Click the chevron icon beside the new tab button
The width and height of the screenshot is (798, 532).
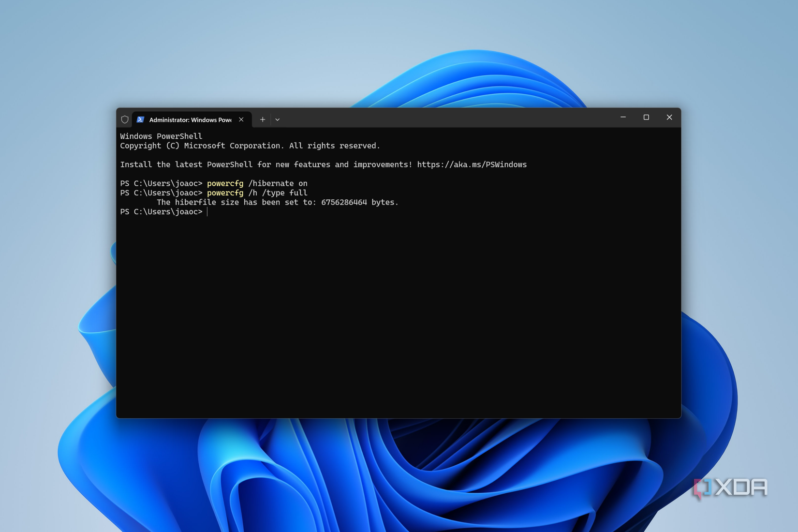277,119
